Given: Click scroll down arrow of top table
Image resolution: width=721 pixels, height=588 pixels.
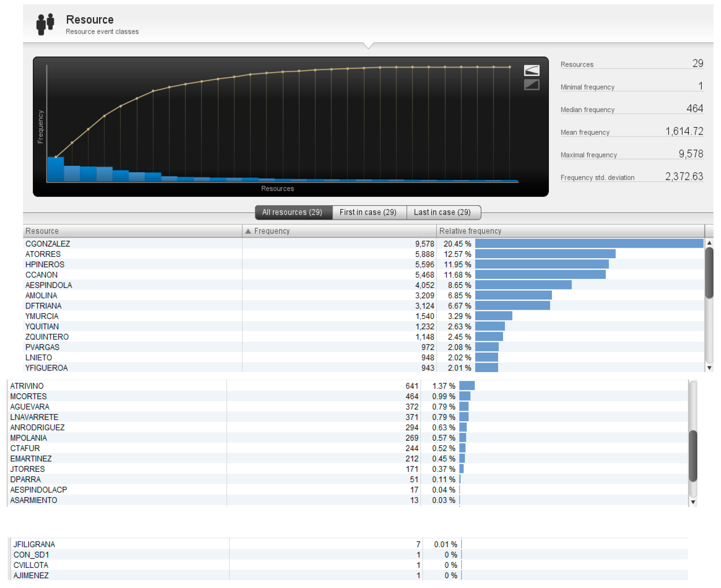Looking at the screenshot, I should coord(709,368).
